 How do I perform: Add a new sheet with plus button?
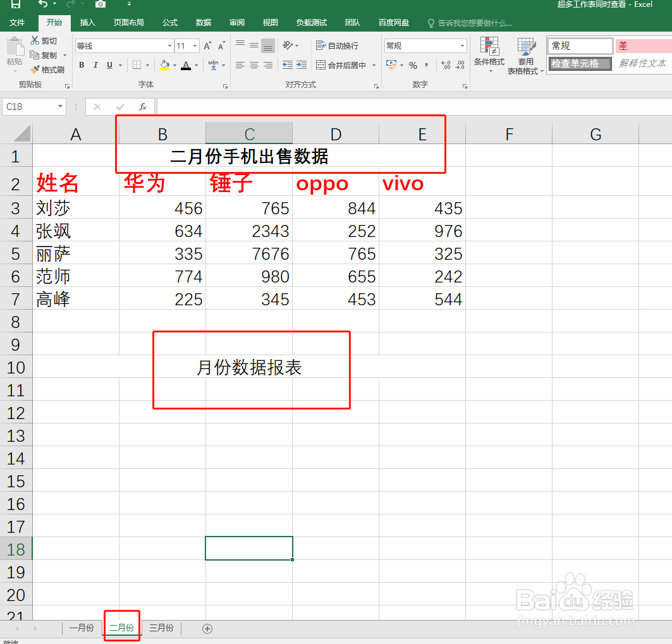point(207,629)
